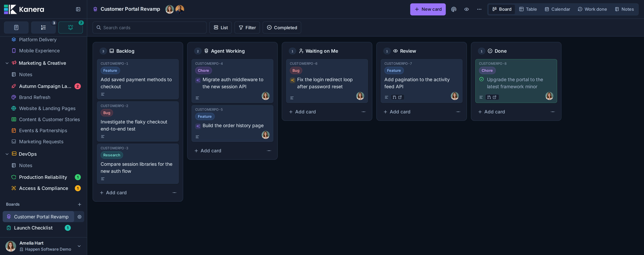The width and height of the screenshot is (644, 255).
Task: Open pull request link on CUSTOMERPO-7 card
Action: click(397, 97)
